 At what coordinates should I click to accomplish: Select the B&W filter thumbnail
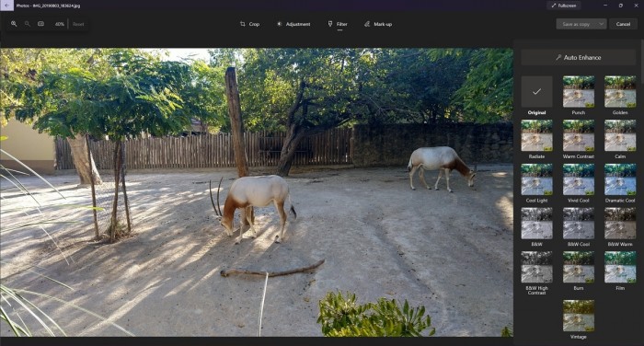tap(536, 223)
